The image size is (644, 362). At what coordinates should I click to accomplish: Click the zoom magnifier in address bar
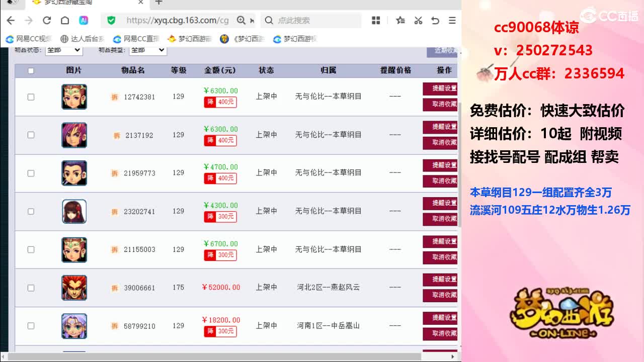(241, 21)
